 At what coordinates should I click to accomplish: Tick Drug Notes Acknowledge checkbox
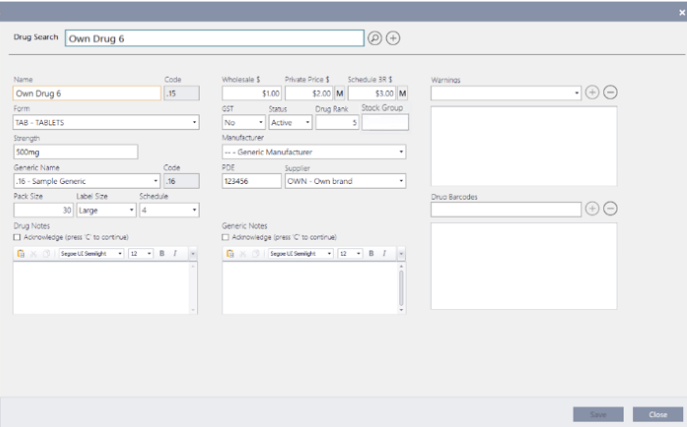click(x=17, y=237)
